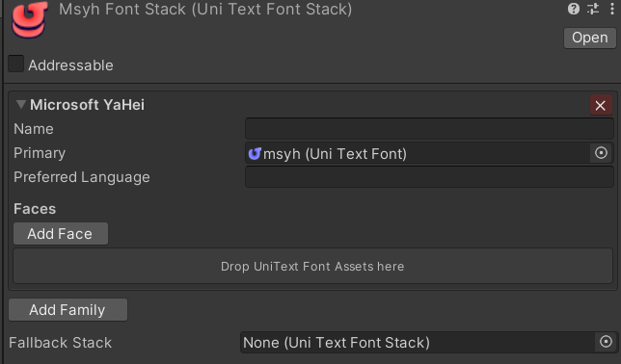
Task: Click the Add Family button
Action: [x=67, y=310]
